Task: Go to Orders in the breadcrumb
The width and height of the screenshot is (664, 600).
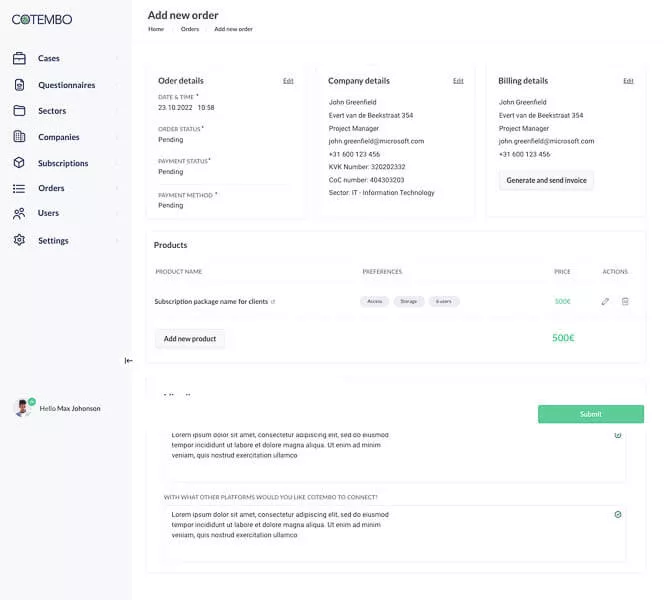Action: click(x=190, y=29)
